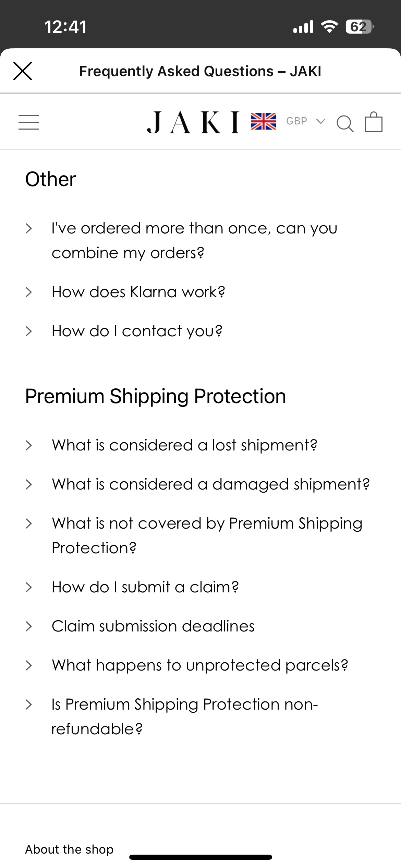
Task: Tap the chevron beside lost shipment question
Action: pos(29,445)
